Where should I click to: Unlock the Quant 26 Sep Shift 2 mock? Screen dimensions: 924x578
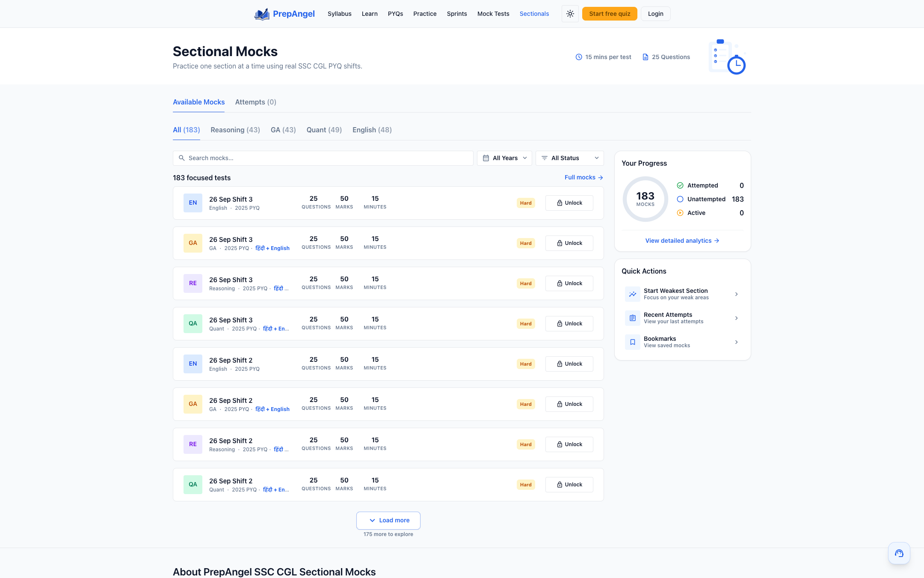pos(569,485)
